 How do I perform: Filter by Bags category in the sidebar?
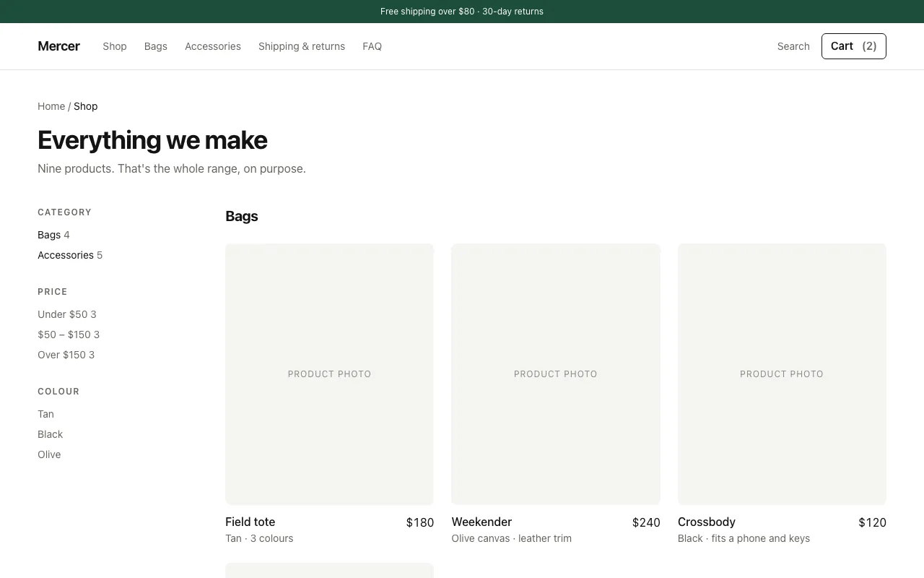pyautogui.click(x=53, y=235)
